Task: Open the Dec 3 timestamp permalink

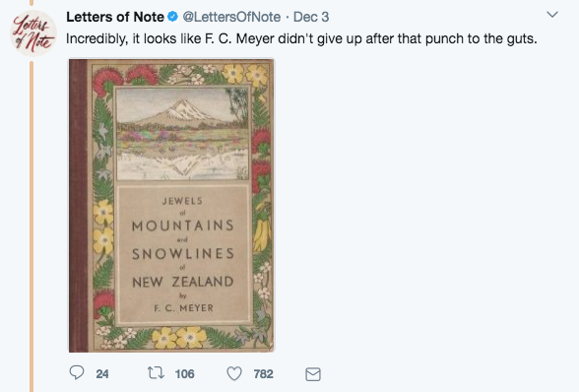Action: pyautogui.click(x=311, y=17)
